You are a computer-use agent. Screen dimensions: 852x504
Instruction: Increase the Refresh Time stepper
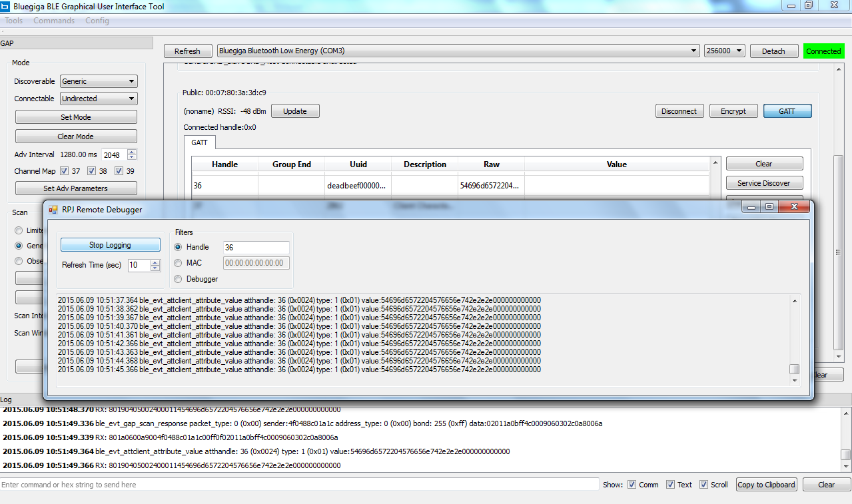[x=156, y=262]
